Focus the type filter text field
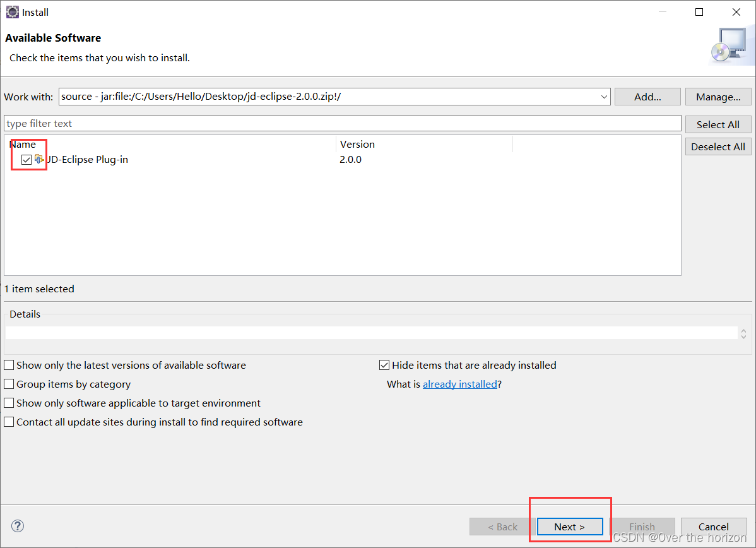Screen dimensions: 756x548 [342, 124]
